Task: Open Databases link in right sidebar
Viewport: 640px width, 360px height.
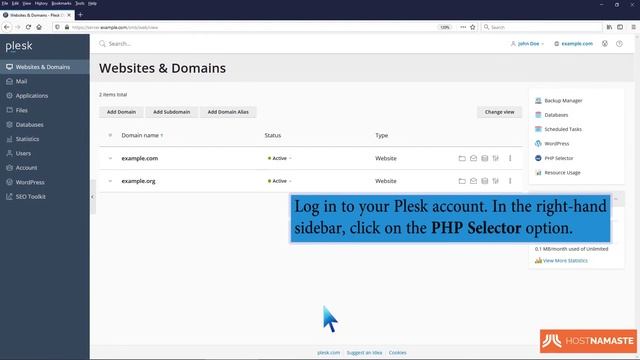Action: 556,115
